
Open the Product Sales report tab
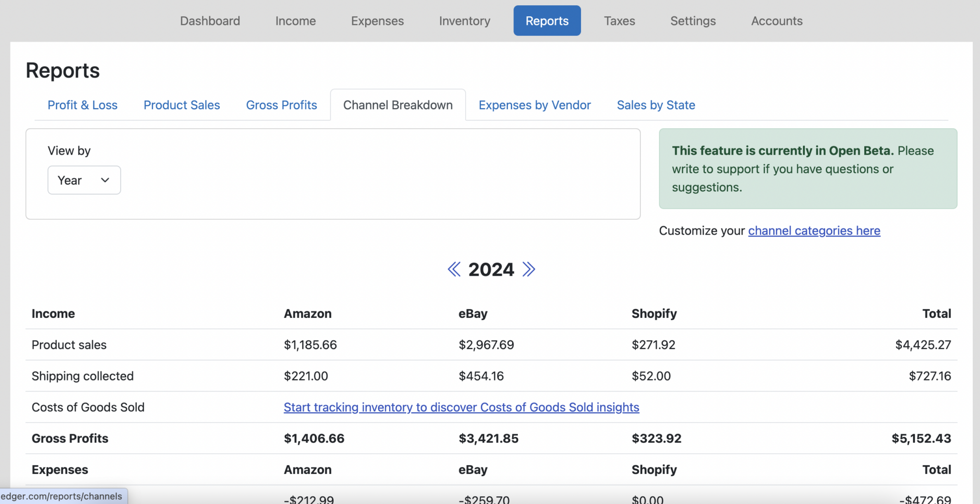point(182,105)
